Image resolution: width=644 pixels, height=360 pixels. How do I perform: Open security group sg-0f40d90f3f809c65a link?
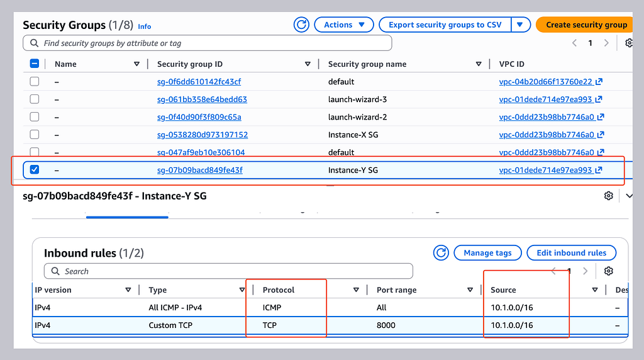199,116
